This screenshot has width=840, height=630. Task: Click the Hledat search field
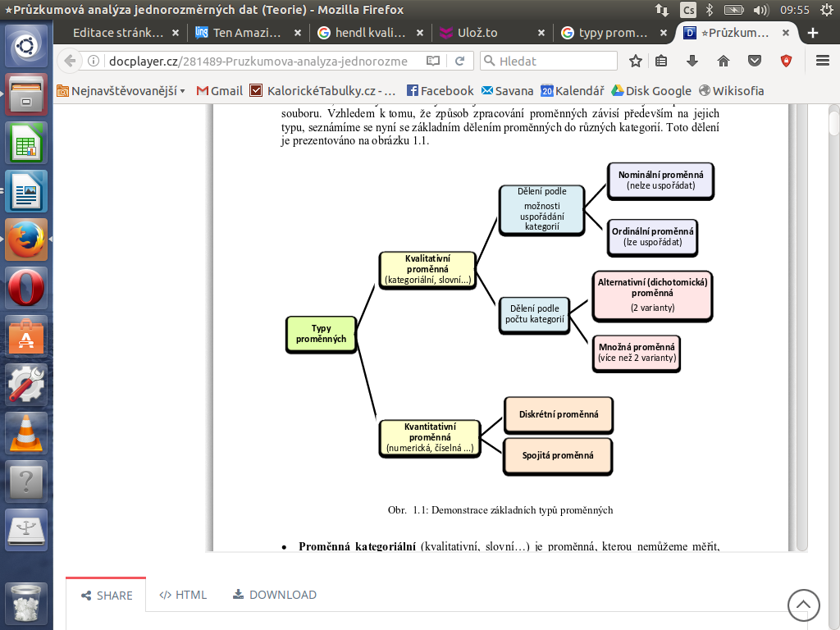tap(548, 62)
